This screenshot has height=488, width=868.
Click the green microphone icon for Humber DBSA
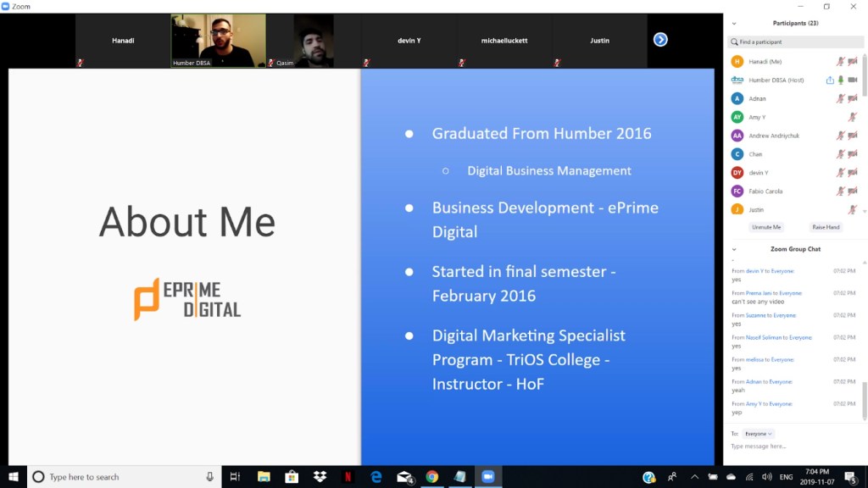(841, 80)
